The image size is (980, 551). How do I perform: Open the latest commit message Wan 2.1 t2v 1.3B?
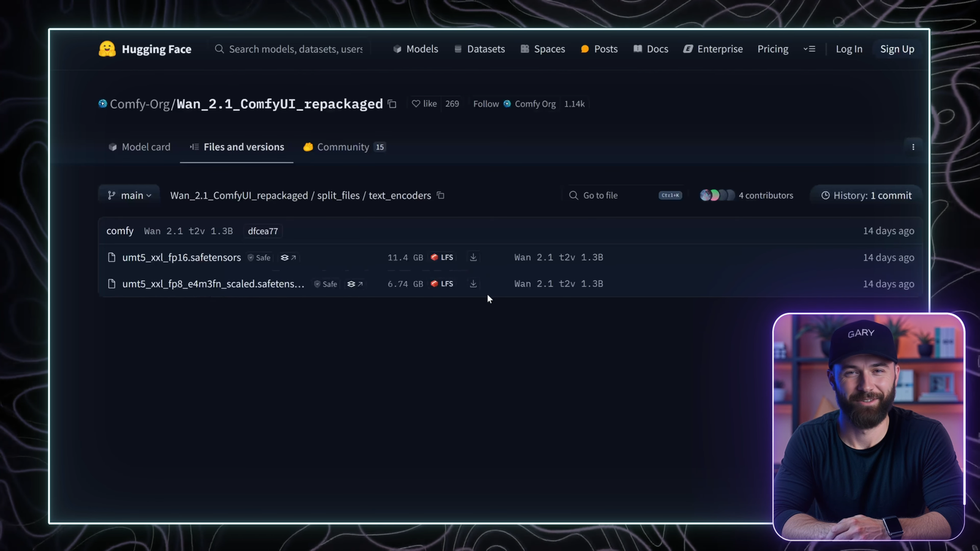[x=189, y=231]
